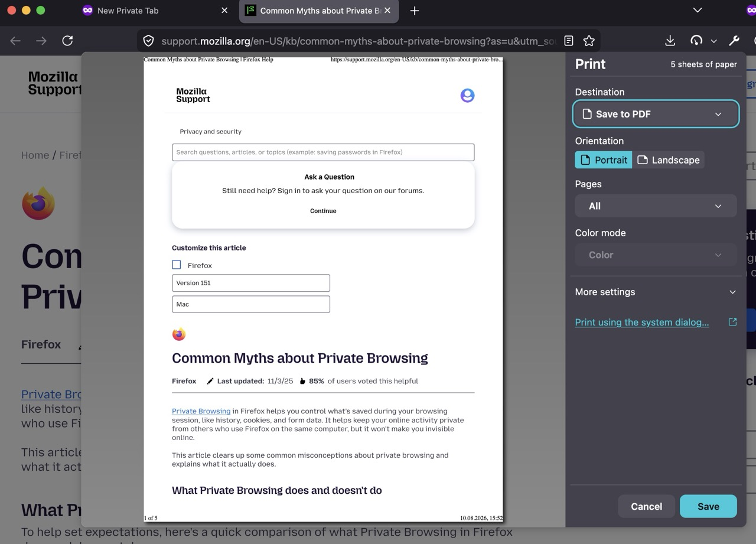Open the Mac platform selector in the preview

pyautogui.click(x=251, y=304)
